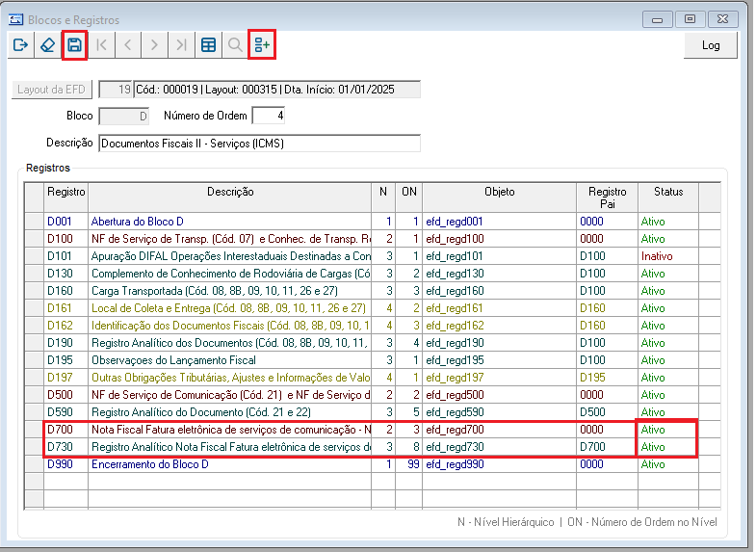Image resolution: width=756 pixels, height=552 pixels.
Task: Select the D160 registro cell
Action: click(x=66, y=291)
